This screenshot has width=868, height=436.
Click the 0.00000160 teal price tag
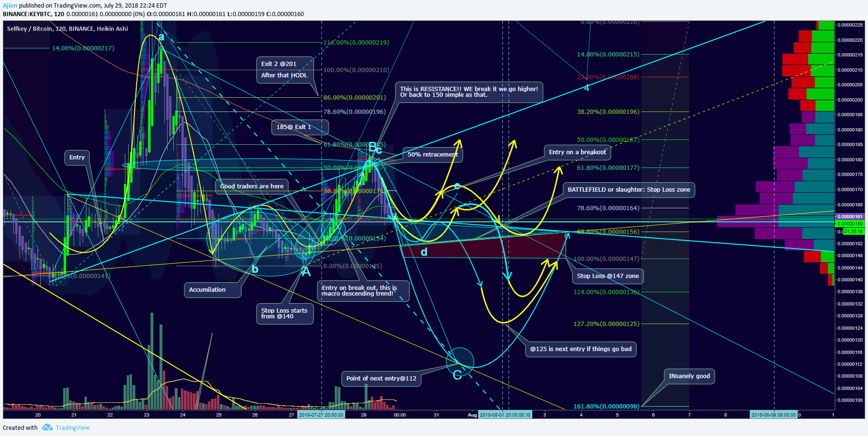849,223
